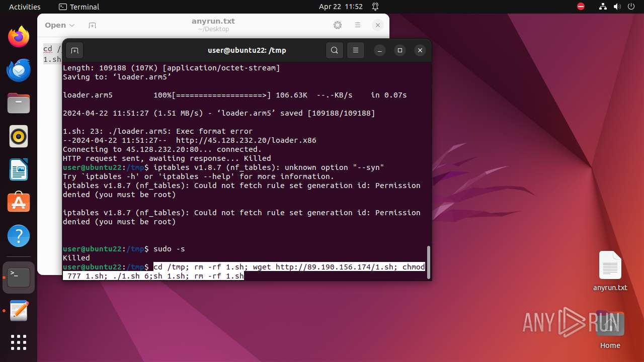Image resolution: width=644 pixels, height=362 pixels.
Task: Launch LibreOffice Writer from the dock
Action: tap(19, 169)
